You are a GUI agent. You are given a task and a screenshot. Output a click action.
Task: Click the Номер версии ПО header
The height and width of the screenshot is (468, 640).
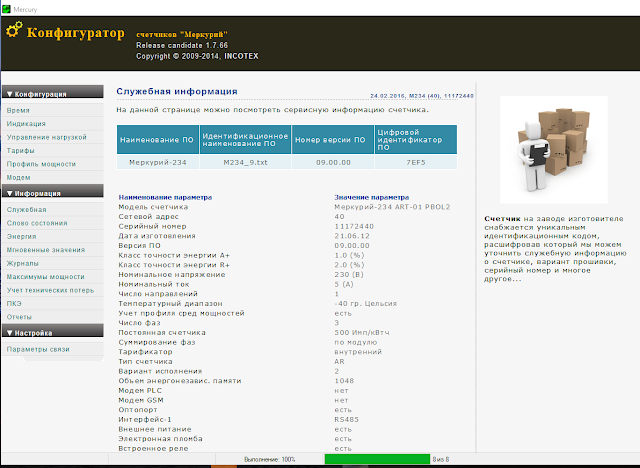coord(333,140)
